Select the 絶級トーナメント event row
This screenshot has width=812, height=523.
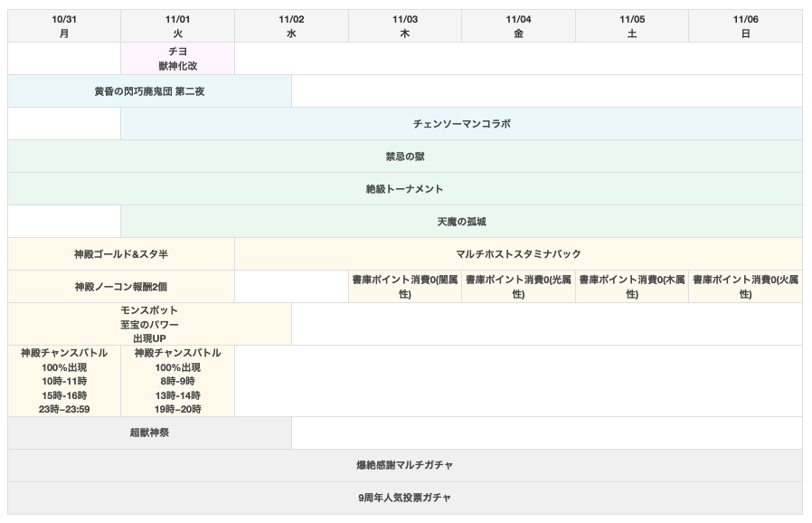click(405, 189)
